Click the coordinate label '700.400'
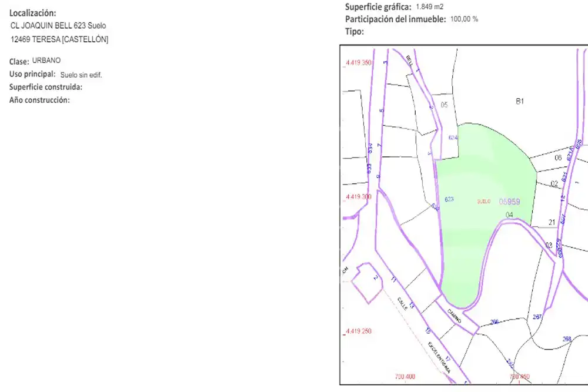The height and width of the screenshot is (392, 588). click(405, 377)
